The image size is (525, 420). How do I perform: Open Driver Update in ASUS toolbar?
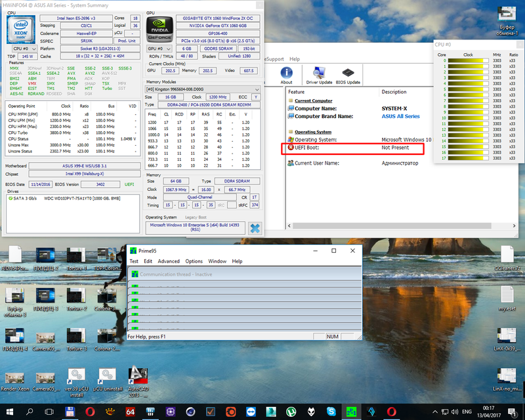tap(319, 75)
